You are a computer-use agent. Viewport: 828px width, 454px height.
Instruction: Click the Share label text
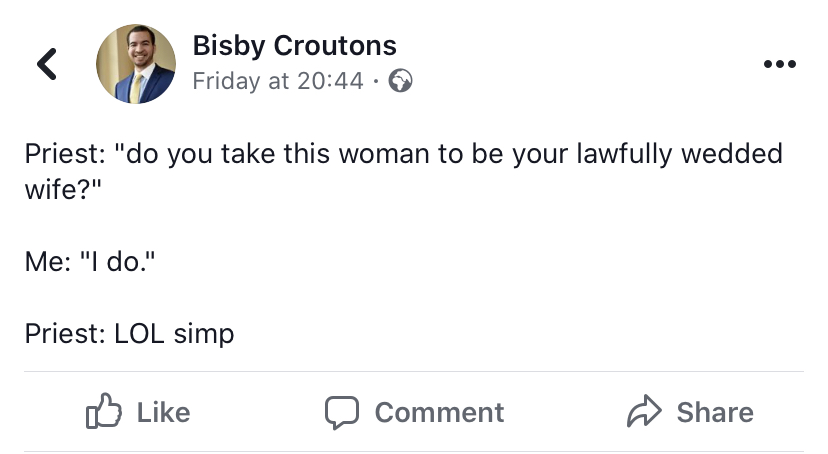715,412
